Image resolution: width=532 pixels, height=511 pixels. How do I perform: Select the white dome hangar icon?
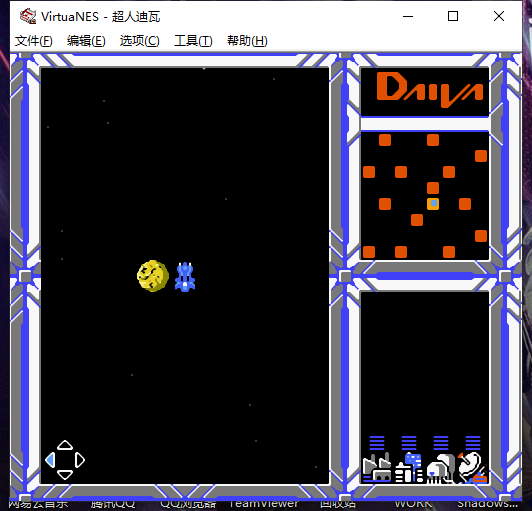441,468
